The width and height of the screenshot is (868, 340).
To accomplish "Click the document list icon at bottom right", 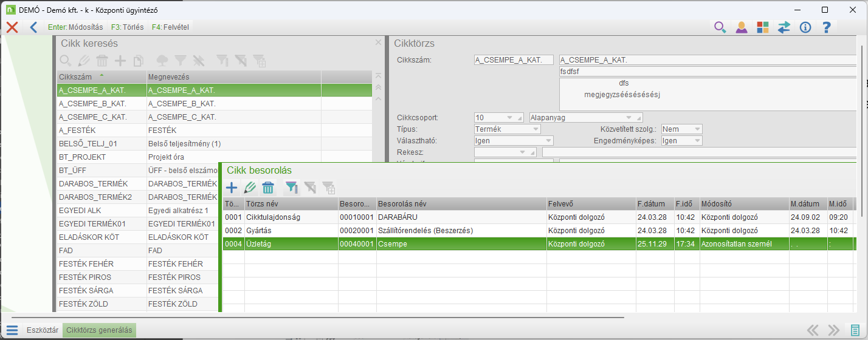I will pyautogui.click(x=855, y=330).
